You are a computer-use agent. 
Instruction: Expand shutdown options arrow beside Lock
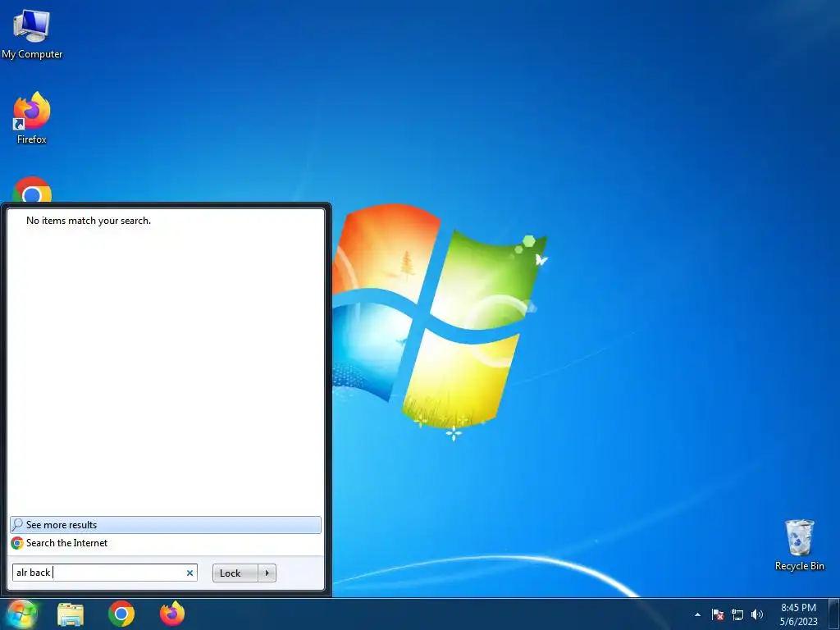[267, 573]
